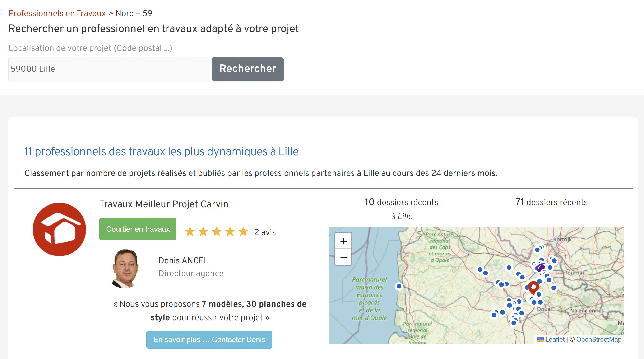Click the postal code location input field
Viewport: 644px width, 359px height.
[108, 69]
